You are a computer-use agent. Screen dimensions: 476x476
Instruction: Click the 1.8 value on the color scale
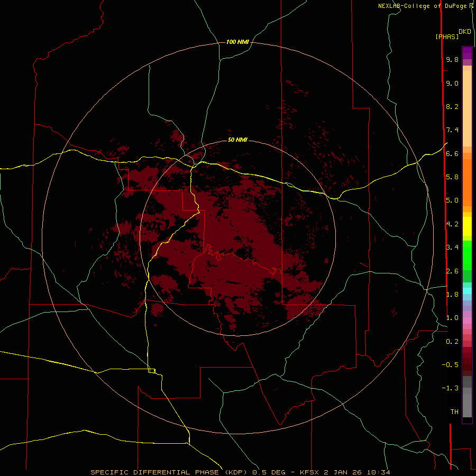[452, 295]
